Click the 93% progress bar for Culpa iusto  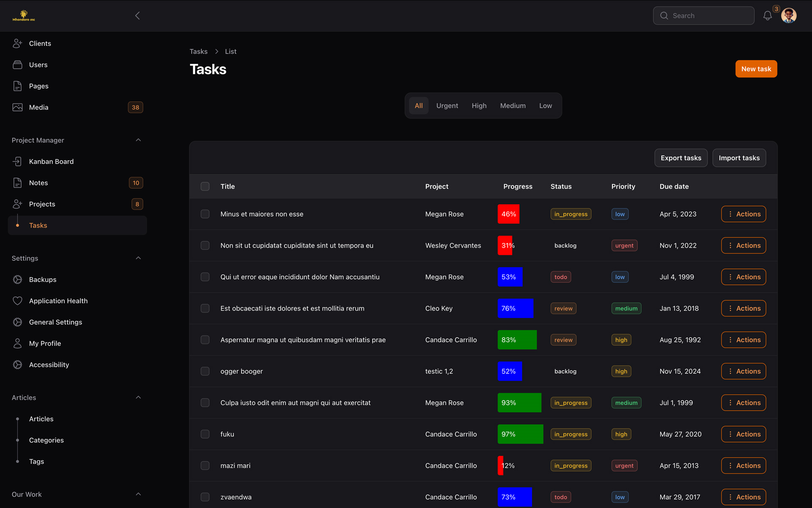tap(519, 403)
